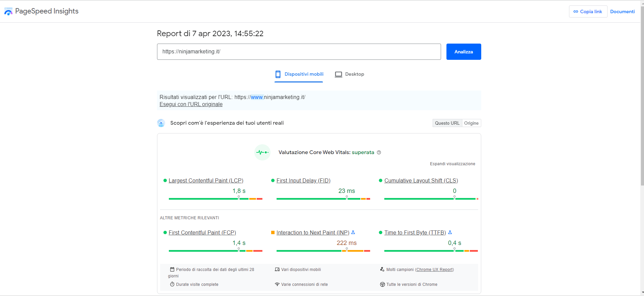Screen dimensions: 644x297
Task: Click the experimental flask icon beside TTFB
Action: click(450, 232)
